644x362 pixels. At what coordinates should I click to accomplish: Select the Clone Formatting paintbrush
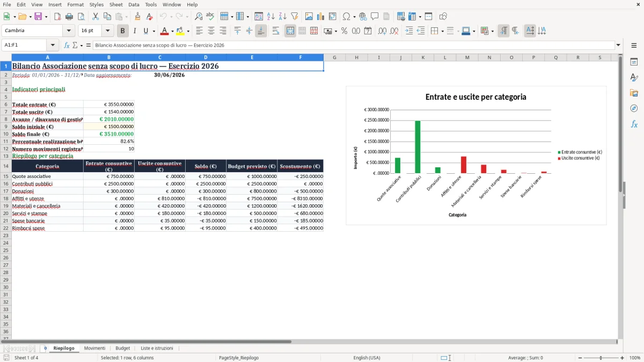pyautogui.click(x=138, y=17)
